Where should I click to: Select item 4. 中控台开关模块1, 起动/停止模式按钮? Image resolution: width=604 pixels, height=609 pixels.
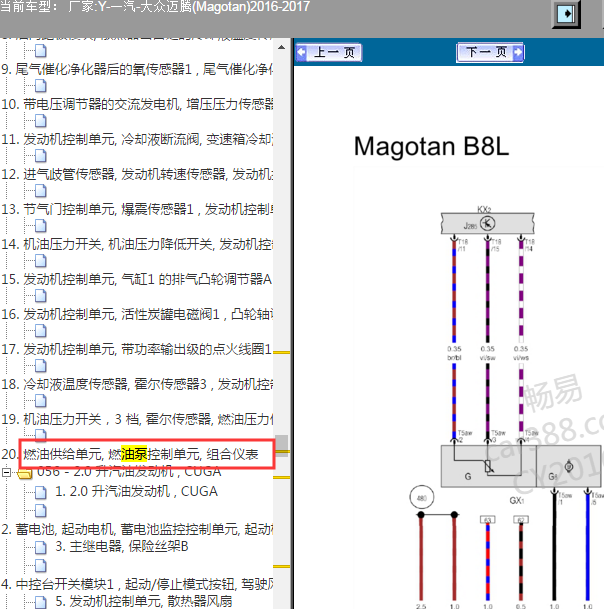pos(137,584)
